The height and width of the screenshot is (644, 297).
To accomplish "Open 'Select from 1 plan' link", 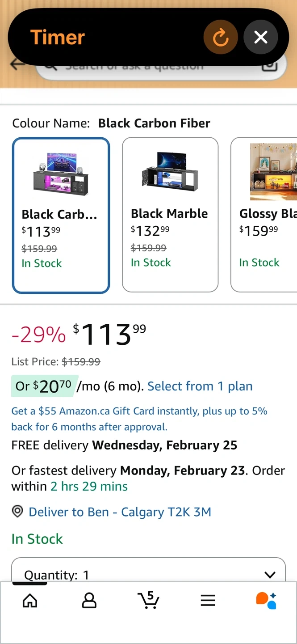I will coord(200,386).
